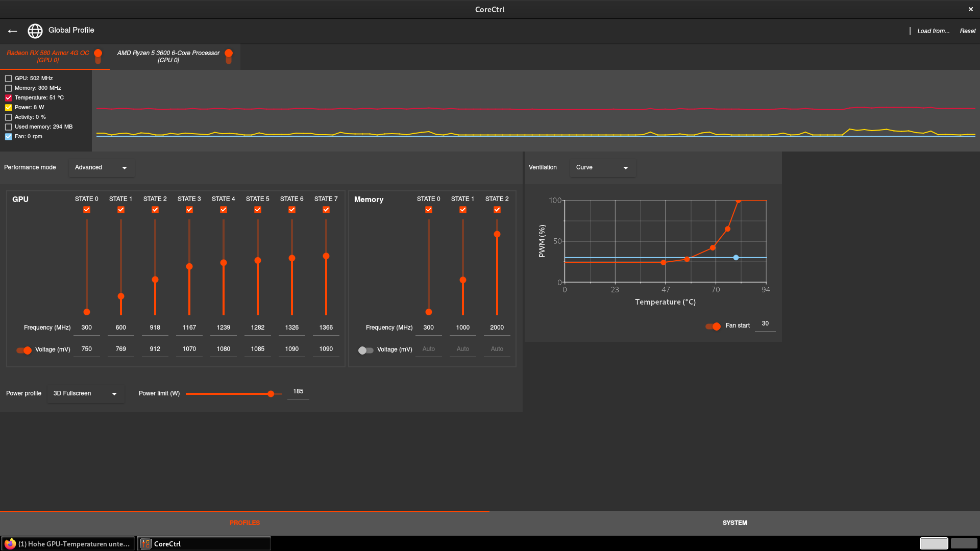Click blue point on fan curve
This screenshot has width=980, height=551.
(736, 258)
